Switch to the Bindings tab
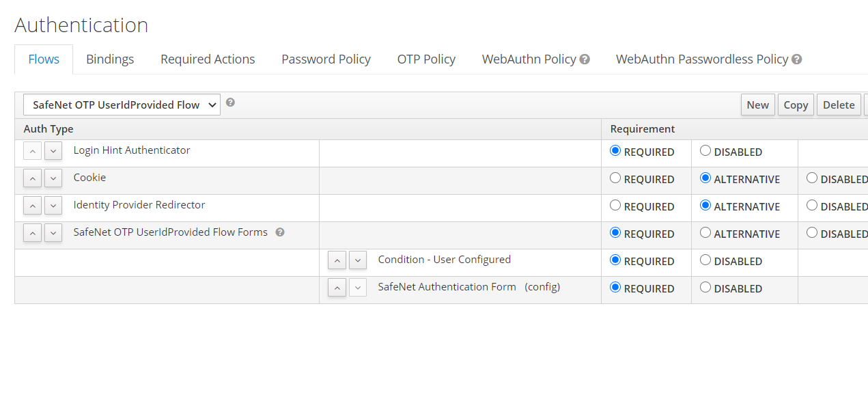Viewport: 868px width, 397px height. (110, 59)
